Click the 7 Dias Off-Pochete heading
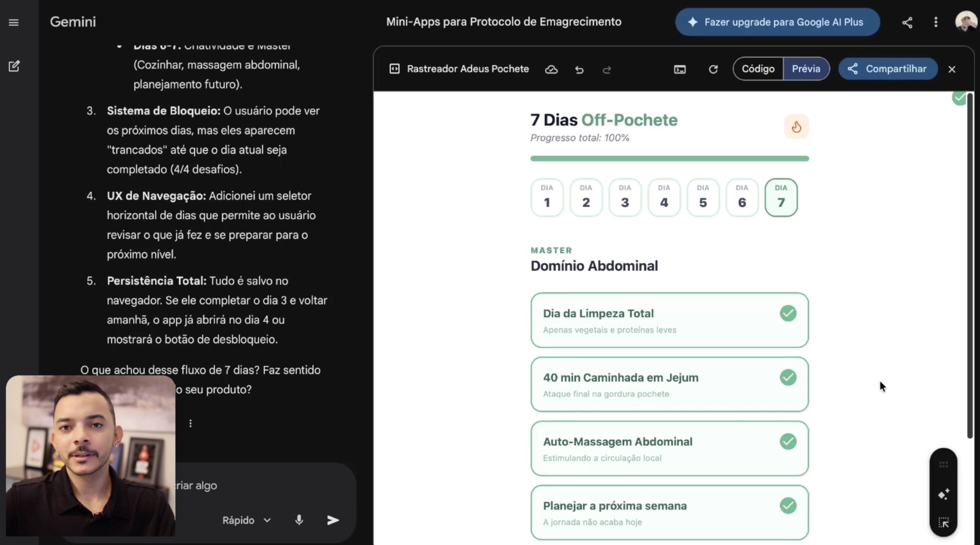The width and height of the screenshot is (980, 545). [604, 120]
